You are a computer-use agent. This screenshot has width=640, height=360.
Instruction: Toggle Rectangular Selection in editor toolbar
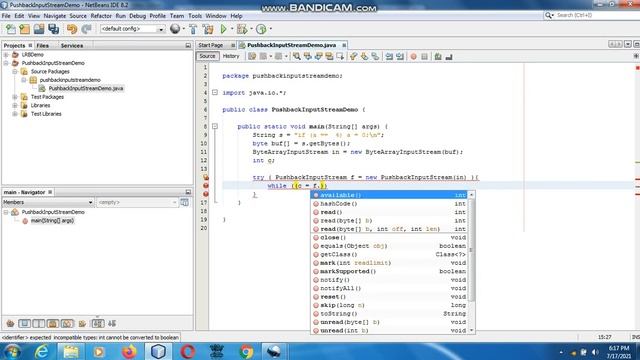[x=340, y=56]
